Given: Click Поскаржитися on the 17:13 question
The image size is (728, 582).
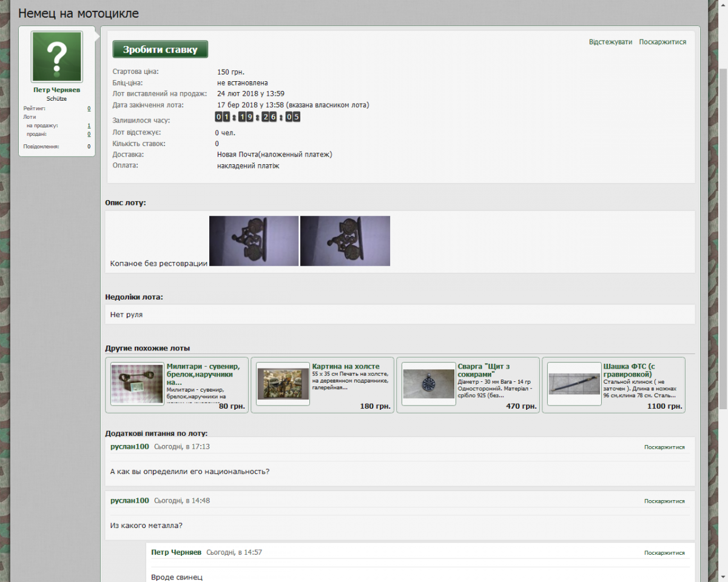Looking at the screenshot, I should (x=664, y=447).
